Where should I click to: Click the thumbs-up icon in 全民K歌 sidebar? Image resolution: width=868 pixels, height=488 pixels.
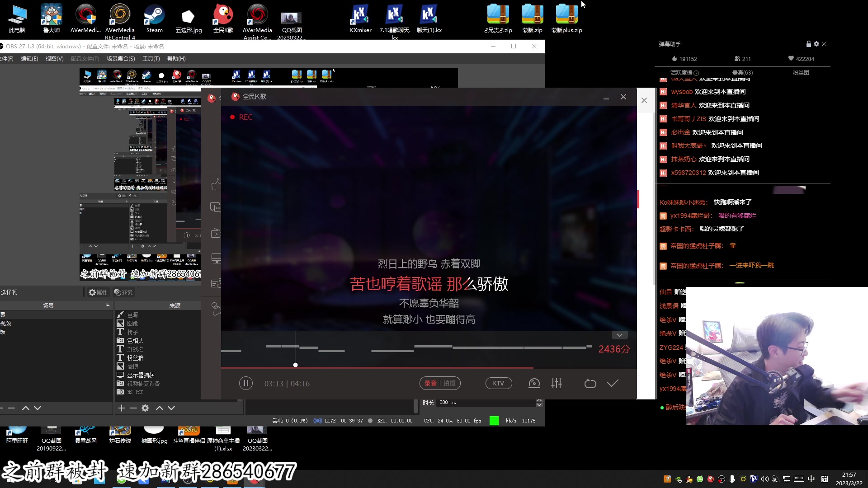(x=216, y=184)
